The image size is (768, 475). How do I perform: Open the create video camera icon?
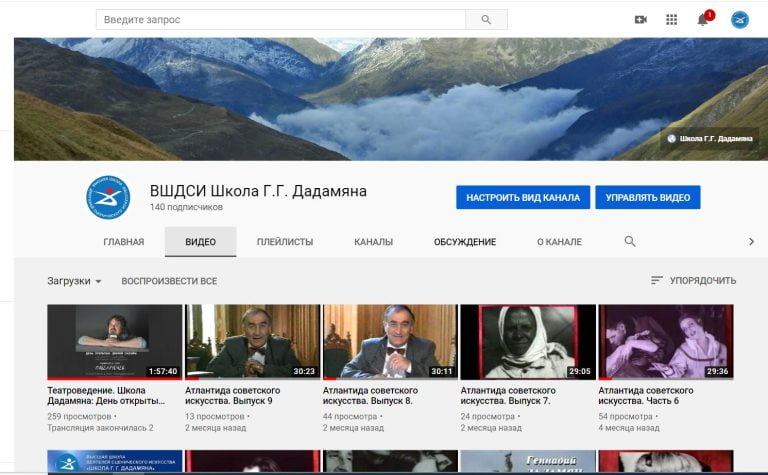click(641, 20)
